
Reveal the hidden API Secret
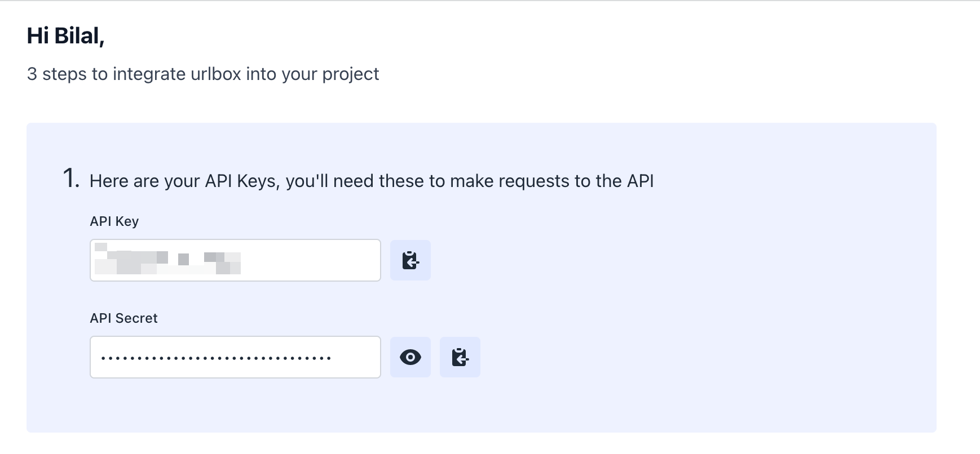(x=410, y=357)
